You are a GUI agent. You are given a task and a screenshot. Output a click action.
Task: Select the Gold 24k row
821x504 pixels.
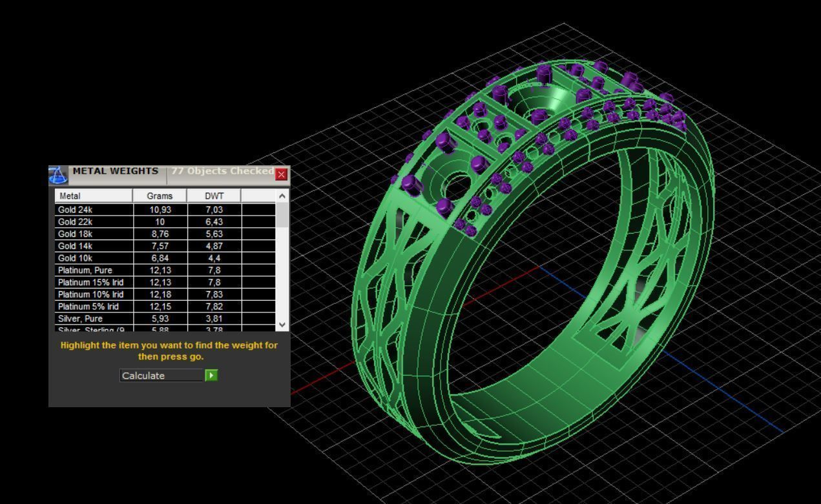tap(165, 210)
